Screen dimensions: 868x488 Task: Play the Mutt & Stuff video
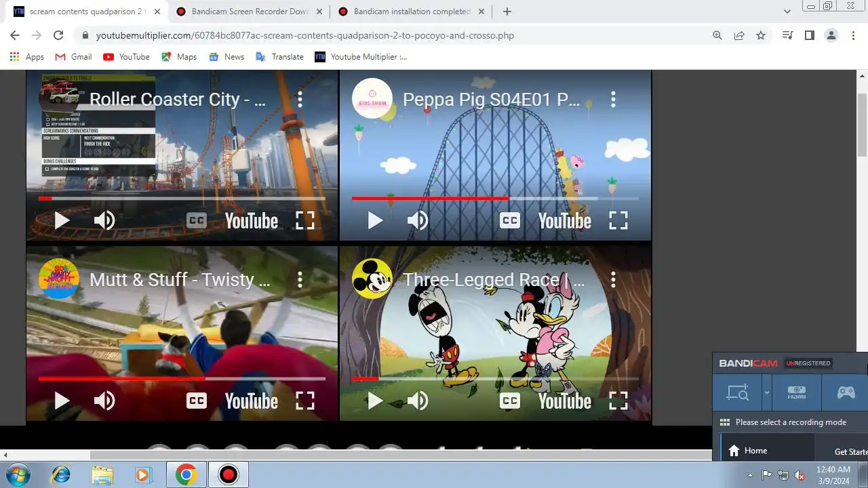click(x=62, y=401)
